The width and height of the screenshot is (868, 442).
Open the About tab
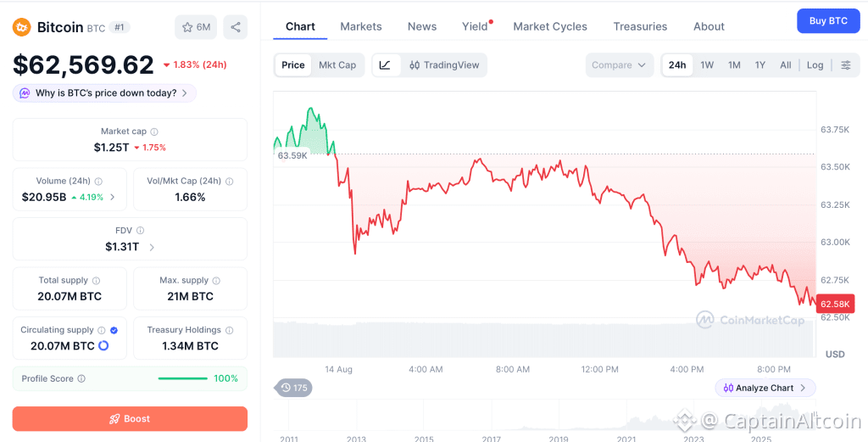click(x=709, y=26)
